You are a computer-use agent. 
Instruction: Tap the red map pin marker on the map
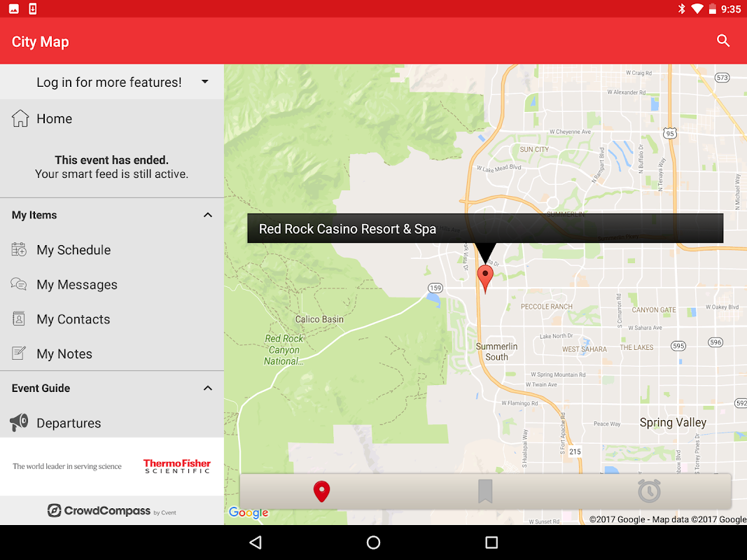click(x=485, y=279)
